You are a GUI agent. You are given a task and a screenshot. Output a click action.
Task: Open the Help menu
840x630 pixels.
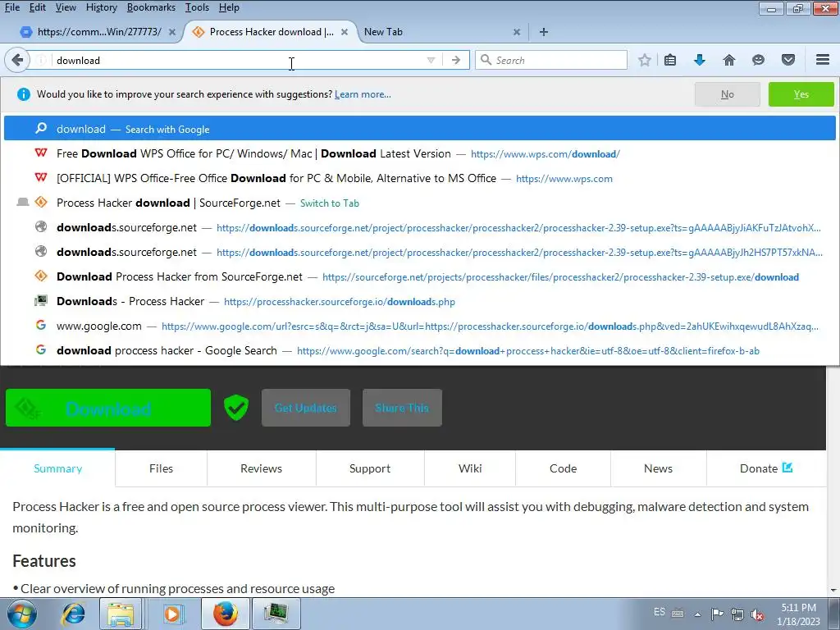229,7
